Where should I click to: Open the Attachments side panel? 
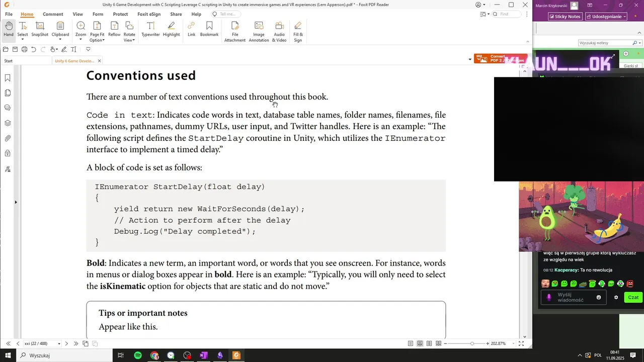pyautogui.click(x=8, y=138)
